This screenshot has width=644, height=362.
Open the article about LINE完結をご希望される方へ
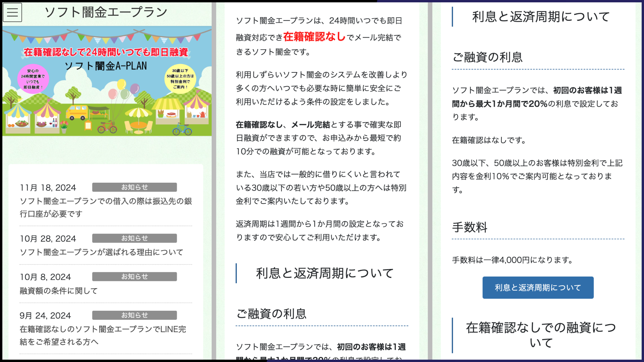point(103,336)
